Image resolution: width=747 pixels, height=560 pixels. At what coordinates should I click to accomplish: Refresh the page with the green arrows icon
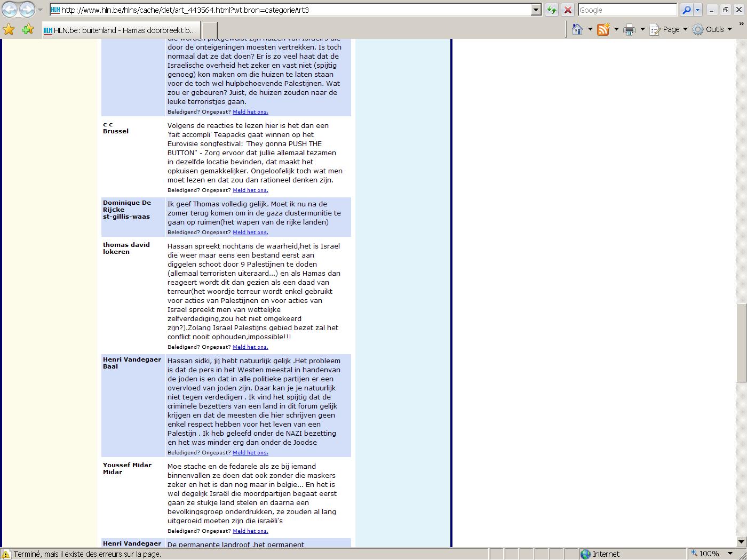coord(552,10)
